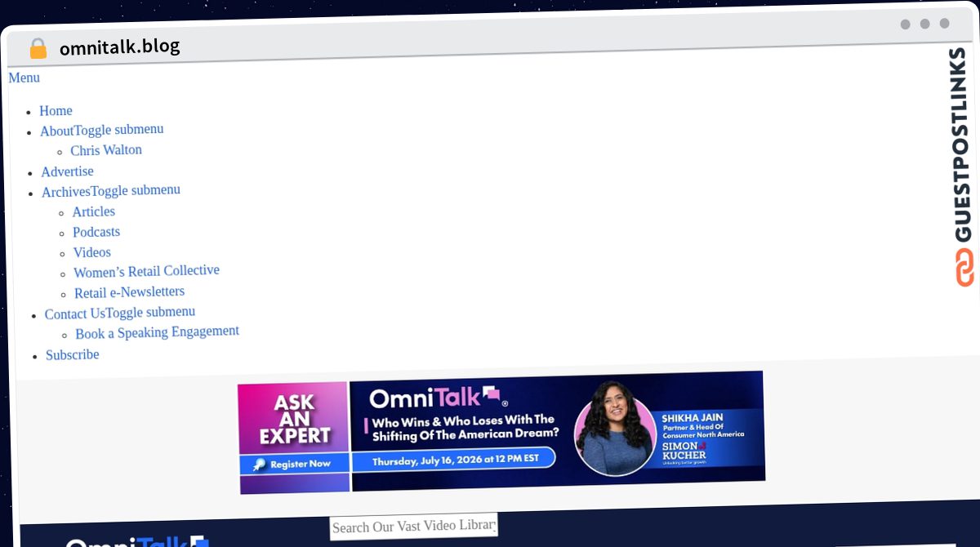Image resolution: width=980 pixels, height=547 pixels.
Task: Click the omnitalk.blog address text
Action: (x=119, y=47)
